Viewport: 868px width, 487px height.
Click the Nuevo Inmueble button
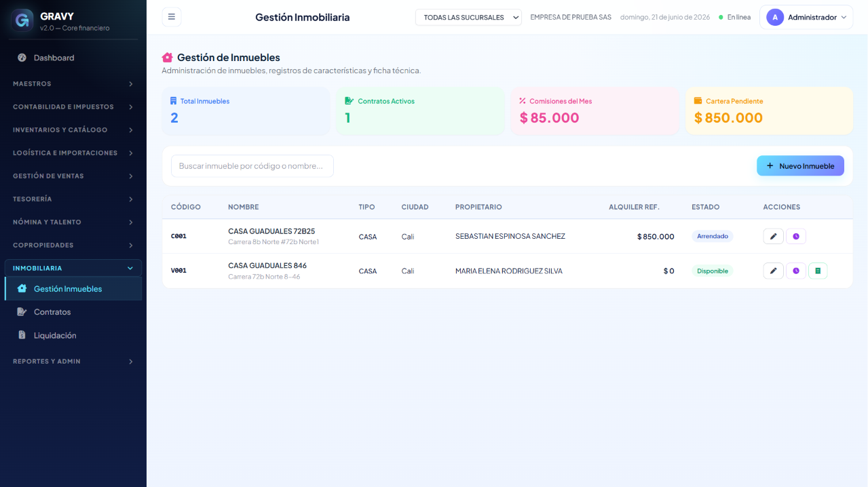click(x=800, y=166)
